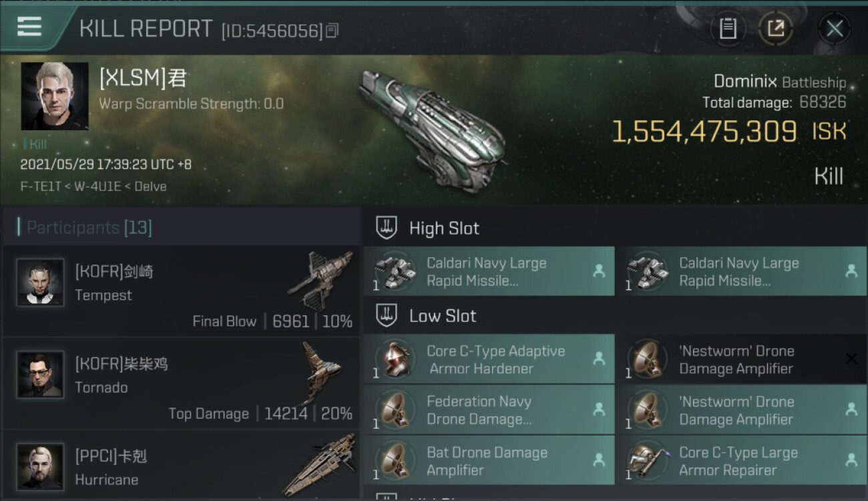The width and height of the screenshot is (868, 501).
Task: Select the Federation Navy Drone Damage module
Action: pos(489,410)
